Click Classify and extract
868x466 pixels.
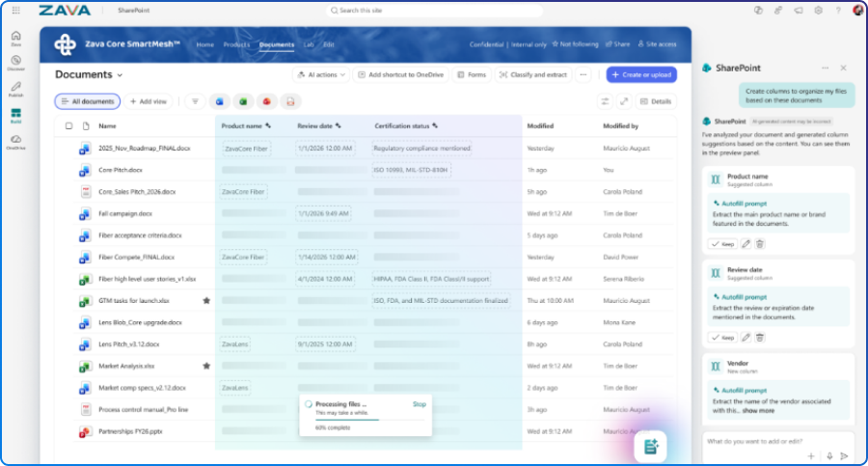pos(533,75)
